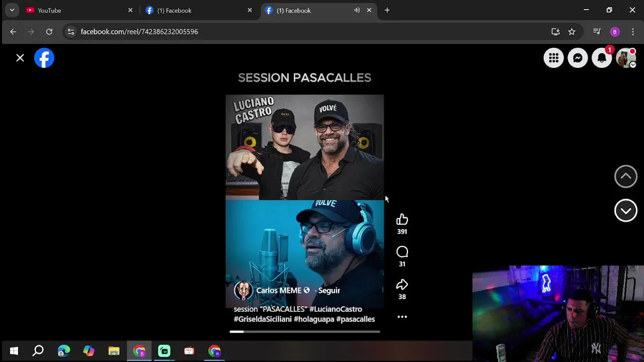Mute the playing Facebook tab's audio icon
Screen dimensions: 644x362
[x=357, y=10]
